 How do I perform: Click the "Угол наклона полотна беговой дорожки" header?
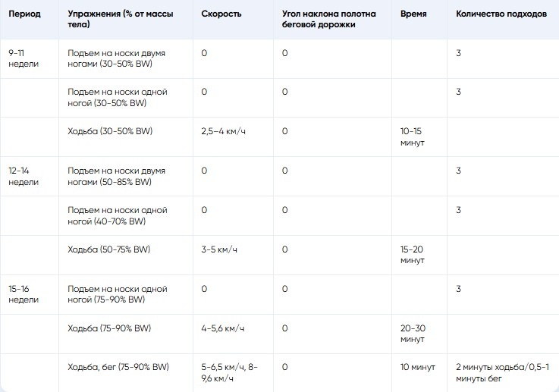(x=328, y=20)
